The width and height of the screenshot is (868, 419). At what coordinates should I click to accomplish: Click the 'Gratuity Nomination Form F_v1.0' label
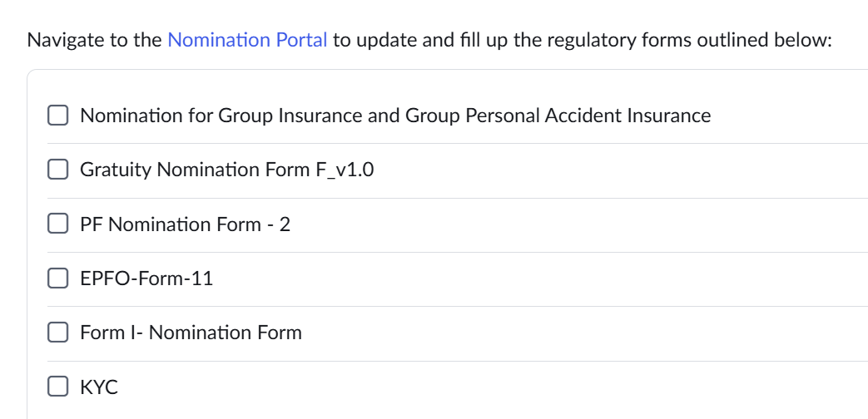226,170
